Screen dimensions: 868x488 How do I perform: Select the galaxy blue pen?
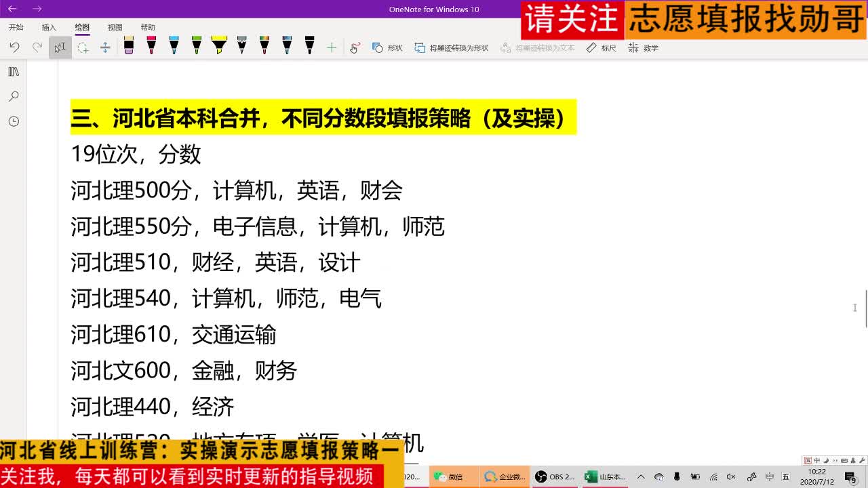(x=287, y=46)
